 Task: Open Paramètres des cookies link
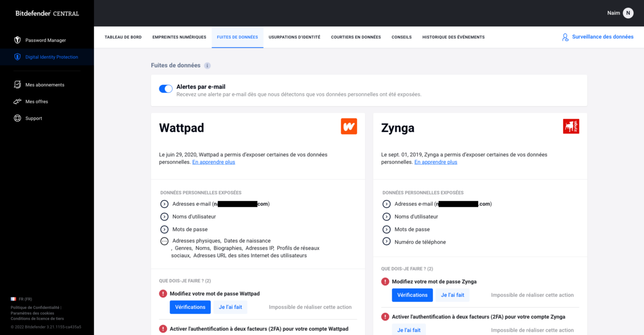32,313
